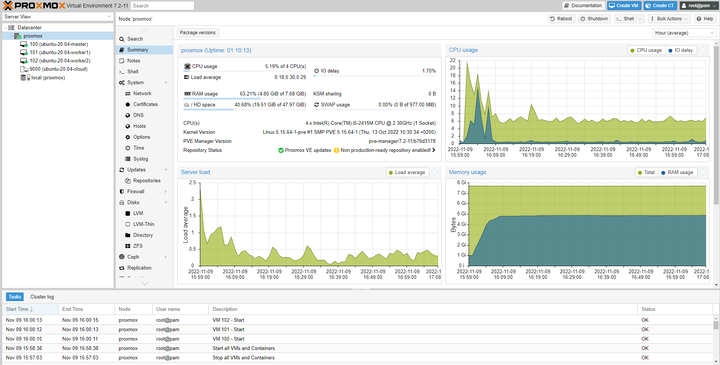This screenshot has width=720, height=365.
Task: Select VM 100 ubuntu-20.04-master
Action: click(x=58, y=44)
